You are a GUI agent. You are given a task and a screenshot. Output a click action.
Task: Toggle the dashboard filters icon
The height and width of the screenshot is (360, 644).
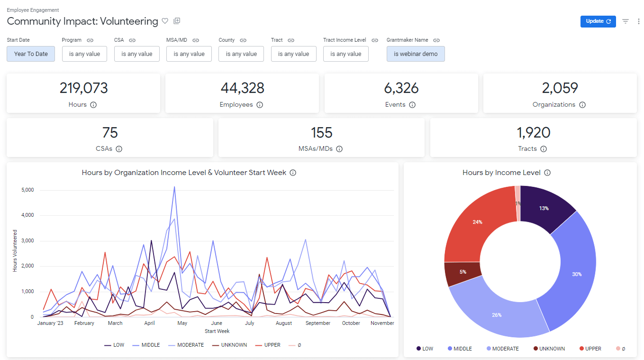(x=626, y=21)
